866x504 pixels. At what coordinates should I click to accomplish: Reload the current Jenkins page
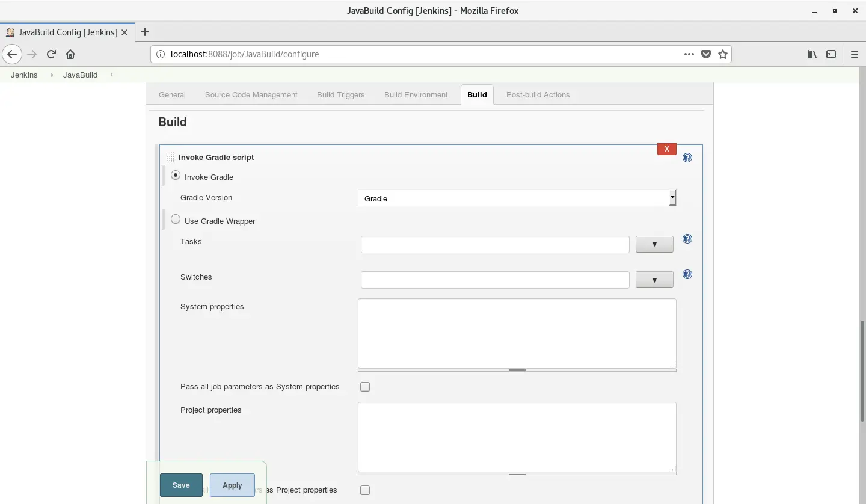51,54
